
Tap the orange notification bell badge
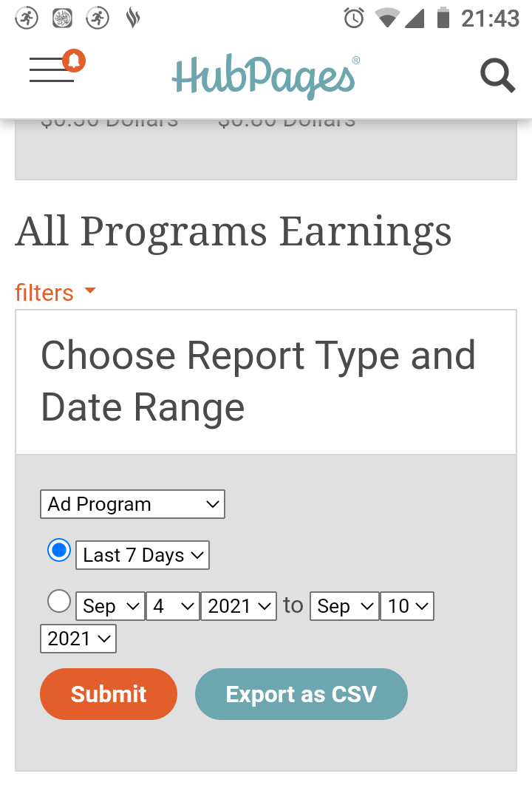[74, 61]
